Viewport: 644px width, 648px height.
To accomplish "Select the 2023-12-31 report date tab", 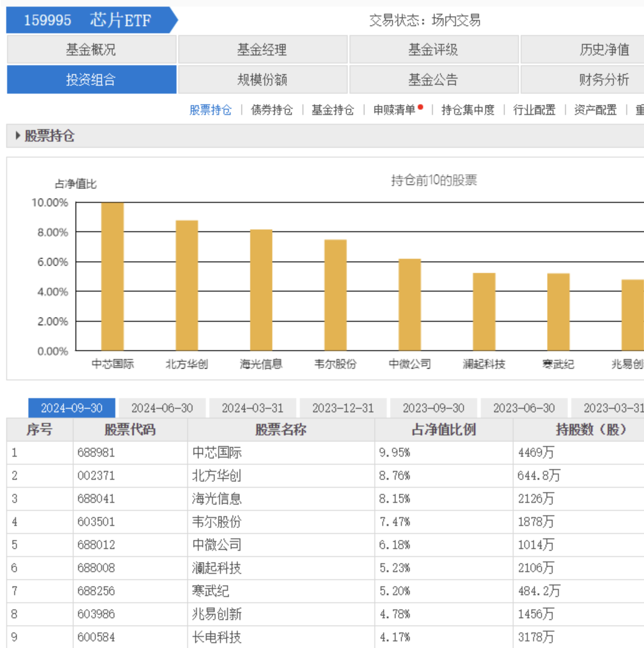I will [343, 408].
